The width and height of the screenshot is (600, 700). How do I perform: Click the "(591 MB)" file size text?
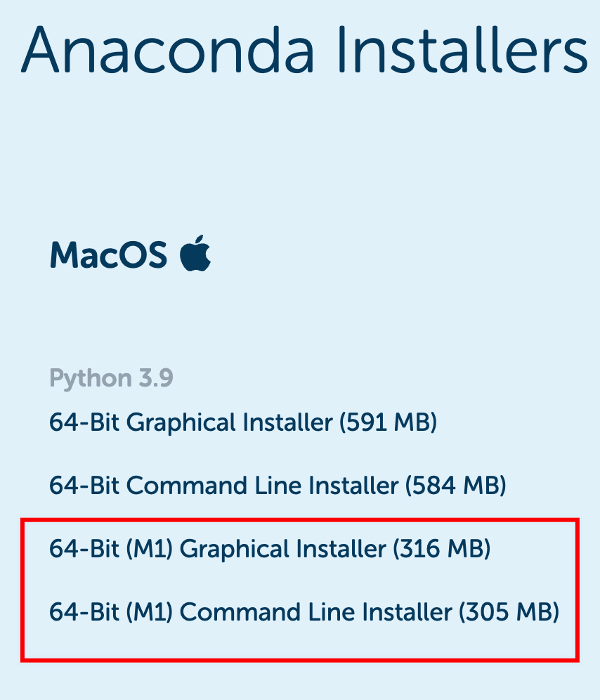click(388, 423)
